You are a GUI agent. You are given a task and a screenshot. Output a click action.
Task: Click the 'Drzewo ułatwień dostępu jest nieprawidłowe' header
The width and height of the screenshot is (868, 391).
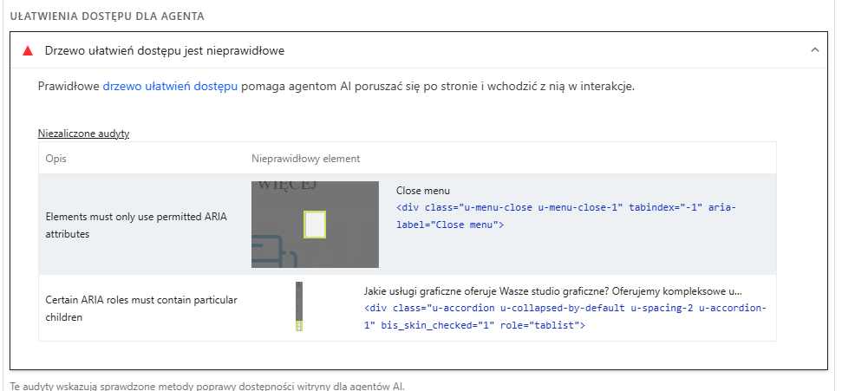pos(165,51)
